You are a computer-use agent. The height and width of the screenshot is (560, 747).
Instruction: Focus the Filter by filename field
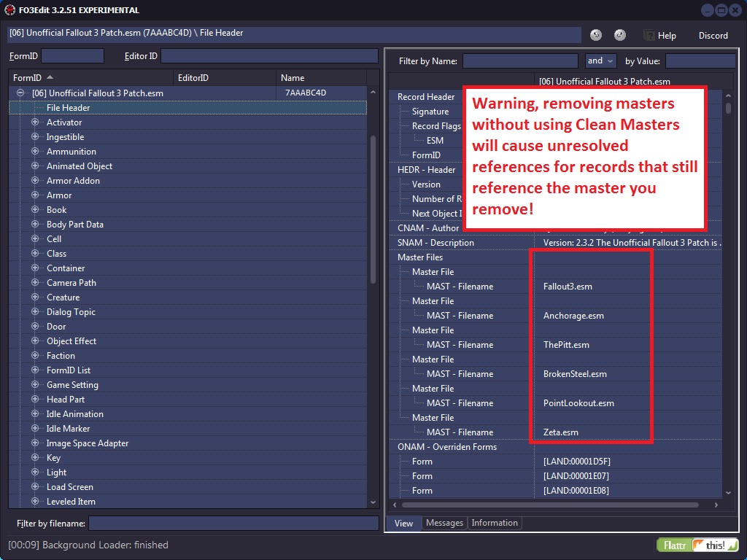(234, 524)
